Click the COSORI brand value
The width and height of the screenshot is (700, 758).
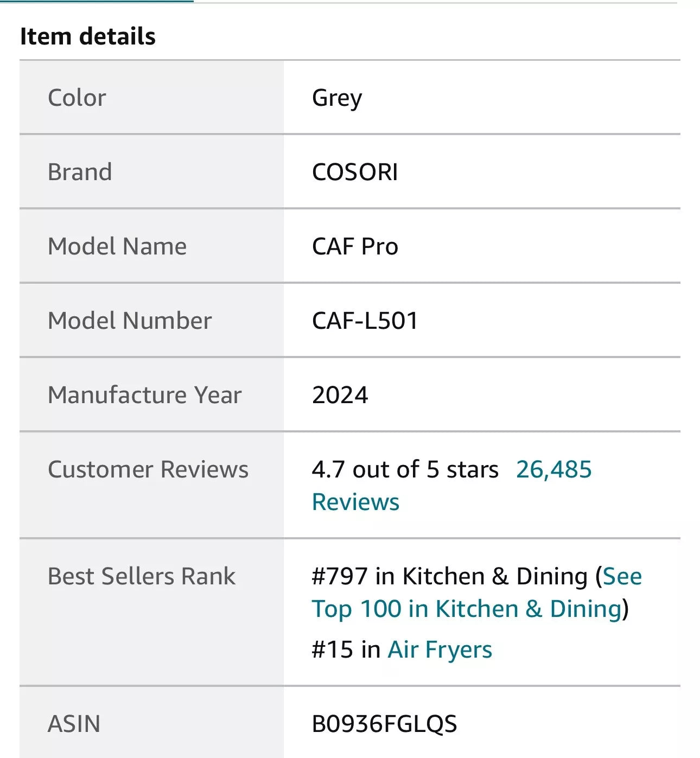point(355,172)
